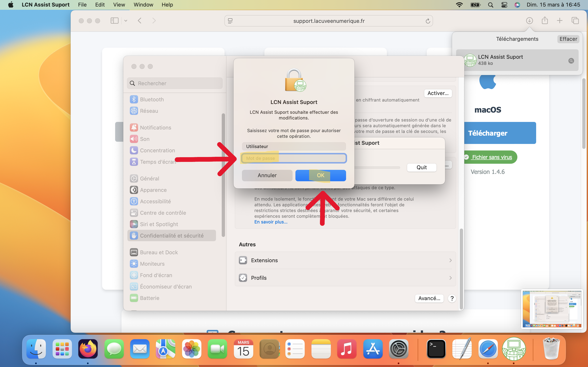The image size is (588, 367).
Task: Open the Window menu
Action: 143,5
